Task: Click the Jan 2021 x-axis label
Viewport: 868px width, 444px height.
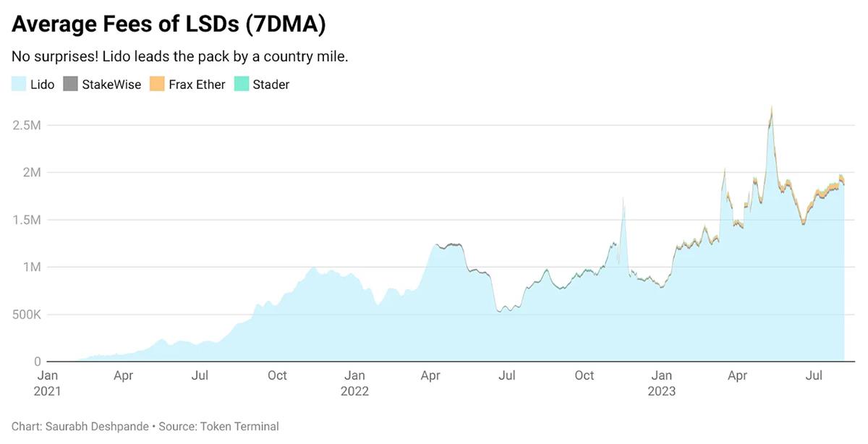Action: [x=47, y=383]
